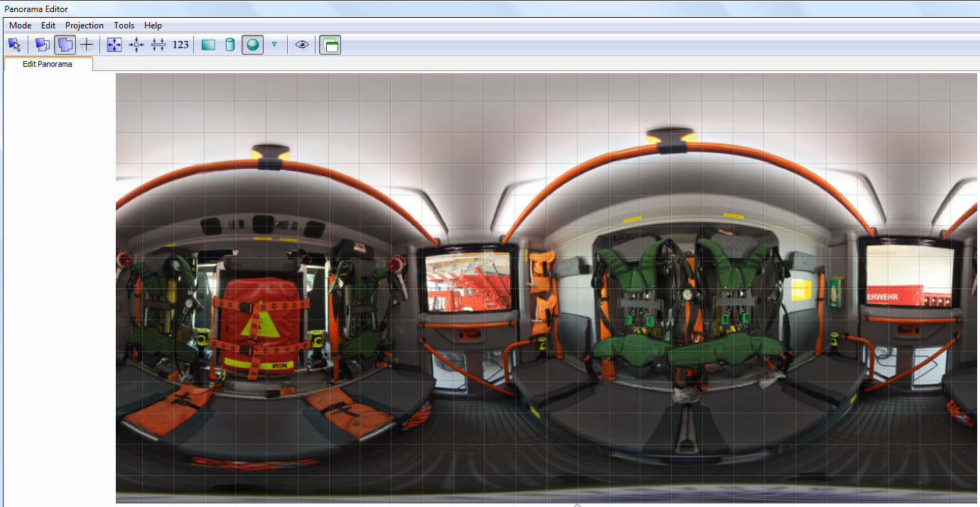Toggle the spherical projection button
Viewport: 980px width, 507px height.
point(252,45)
